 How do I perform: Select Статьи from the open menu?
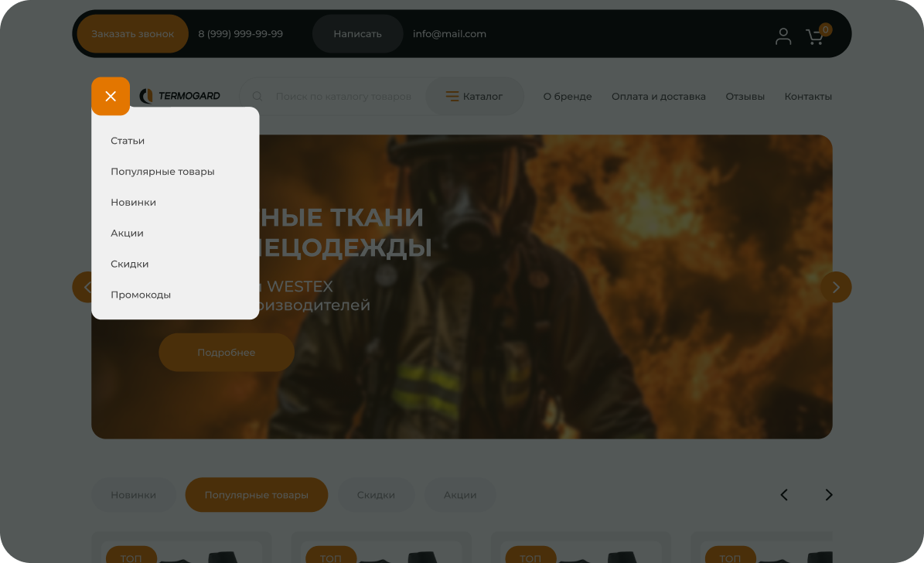click(x=128, y=141)
